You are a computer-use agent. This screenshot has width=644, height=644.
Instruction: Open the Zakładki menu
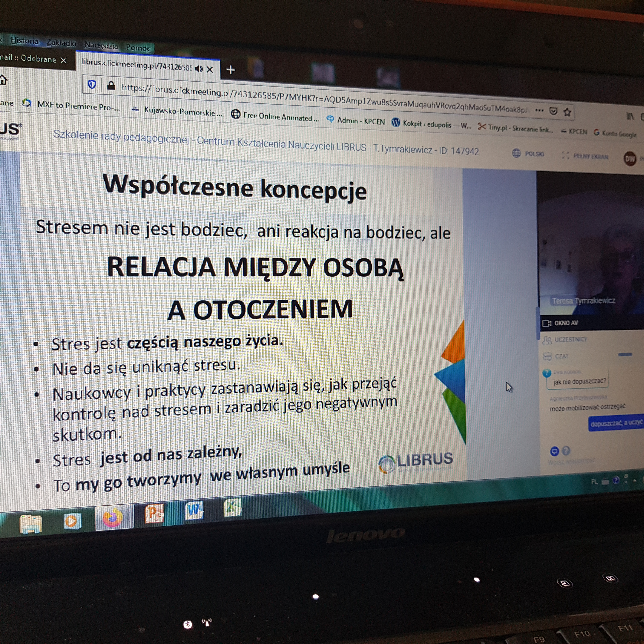pyautogui.click(x=61, y=43)
